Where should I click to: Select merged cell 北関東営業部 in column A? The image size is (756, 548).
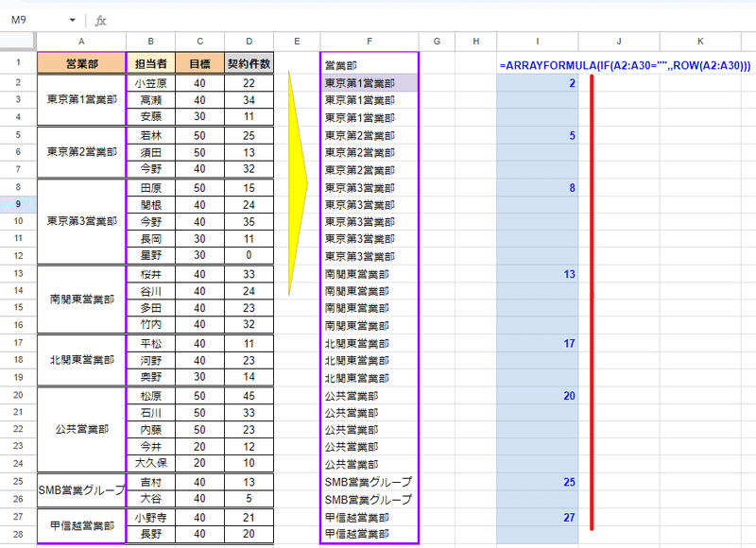pos(81,360)
